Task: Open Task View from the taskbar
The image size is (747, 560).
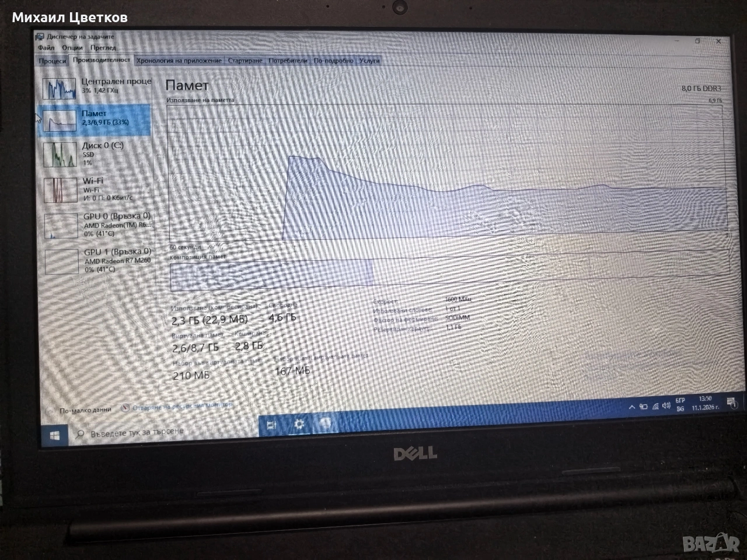Action: pos(271,425)
